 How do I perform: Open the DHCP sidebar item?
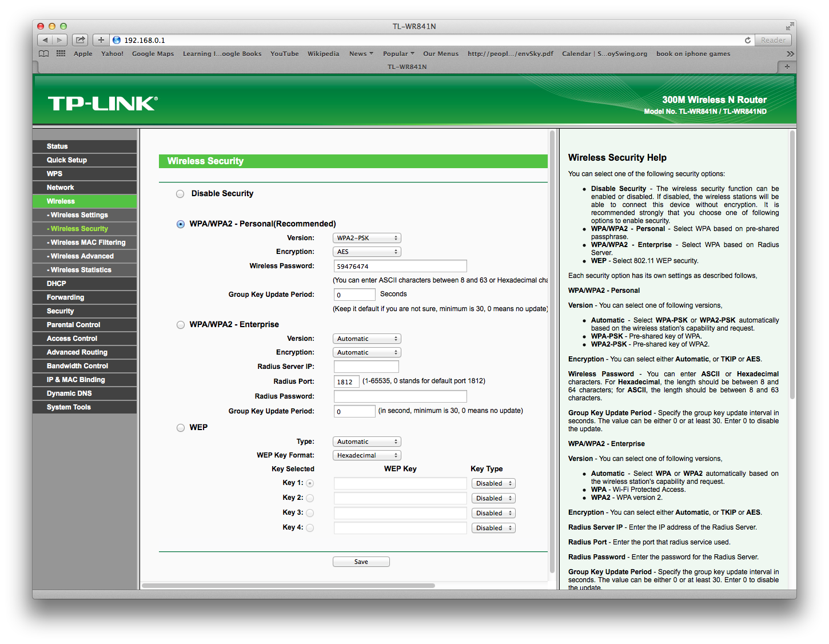click(x=85, y=284)
